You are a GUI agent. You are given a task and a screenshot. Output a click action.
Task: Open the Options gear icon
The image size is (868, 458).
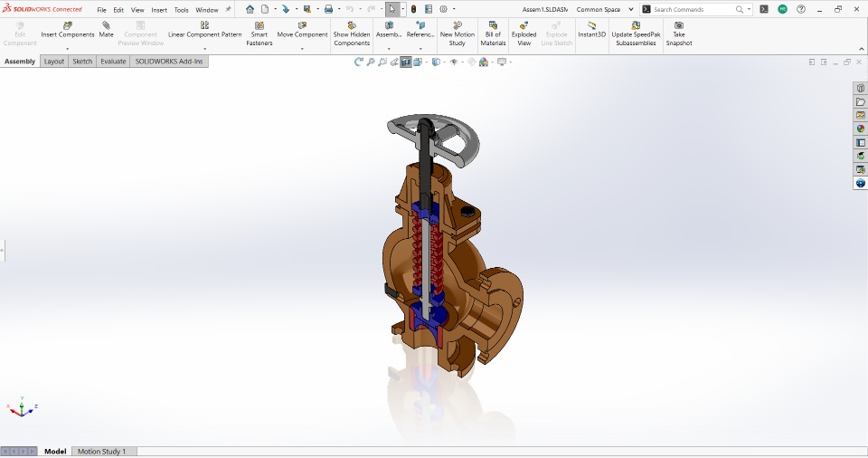[443, 9]
